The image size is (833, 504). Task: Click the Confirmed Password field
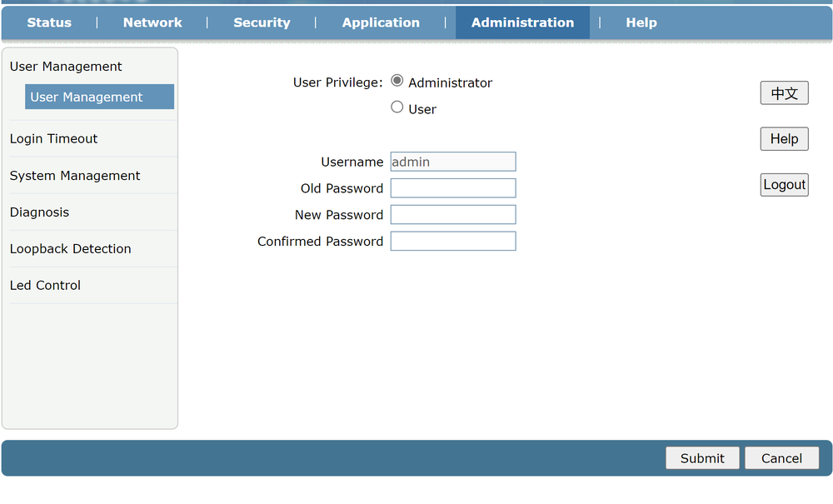453,242
